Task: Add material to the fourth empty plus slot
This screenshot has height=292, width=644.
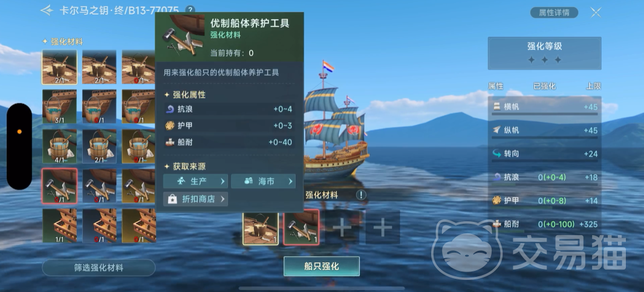Action: coord(382,227)
